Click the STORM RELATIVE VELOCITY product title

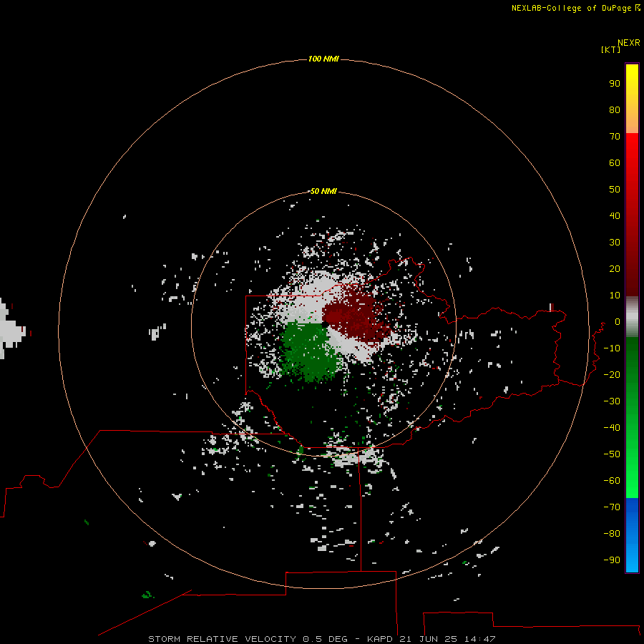222,639
